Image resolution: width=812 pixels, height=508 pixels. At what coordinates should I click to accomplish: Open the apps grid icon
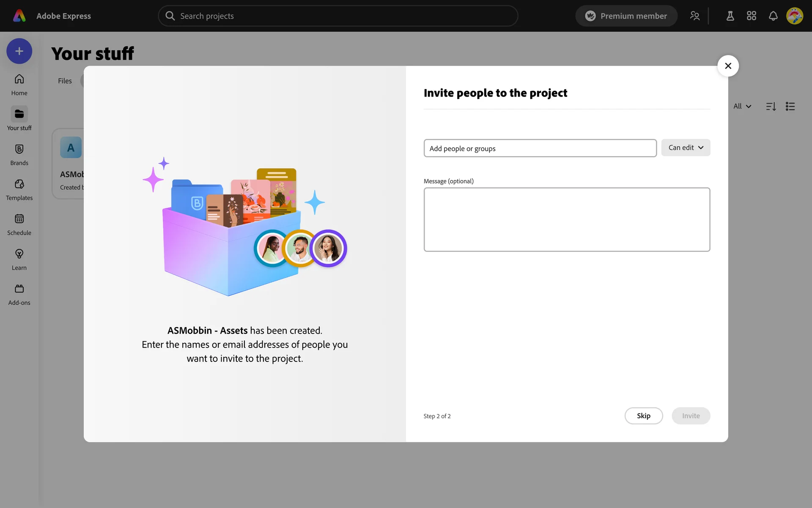coord(752,16)
